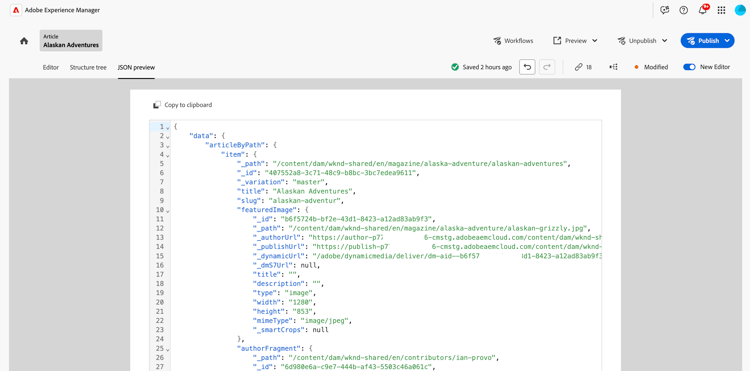The width and height of the screenshot is (750, 371).
Task: Click the "_publishUrl" key on line 14
Action: coord(279,247)
